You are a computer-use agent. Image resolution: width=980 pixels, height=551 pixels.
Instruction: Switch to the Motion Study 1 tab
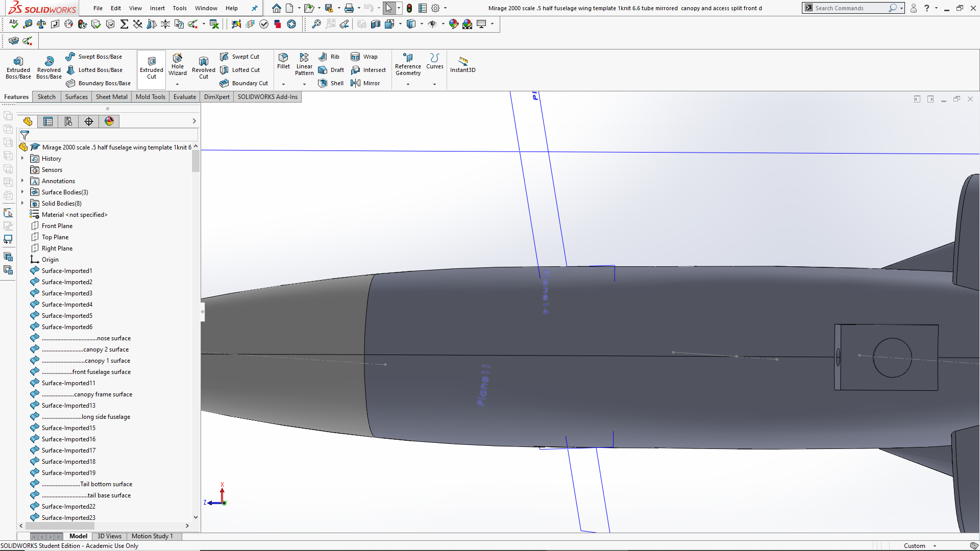coord(153,536)
